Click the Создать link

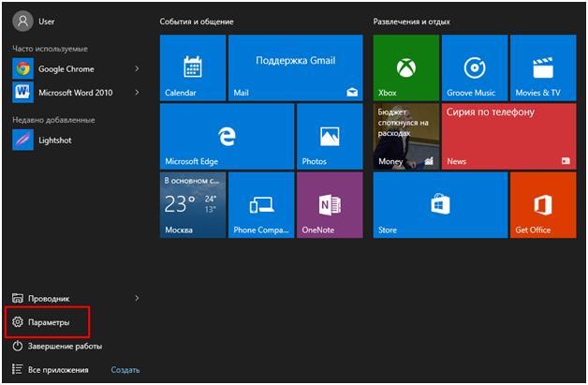(x=125, y=370)
